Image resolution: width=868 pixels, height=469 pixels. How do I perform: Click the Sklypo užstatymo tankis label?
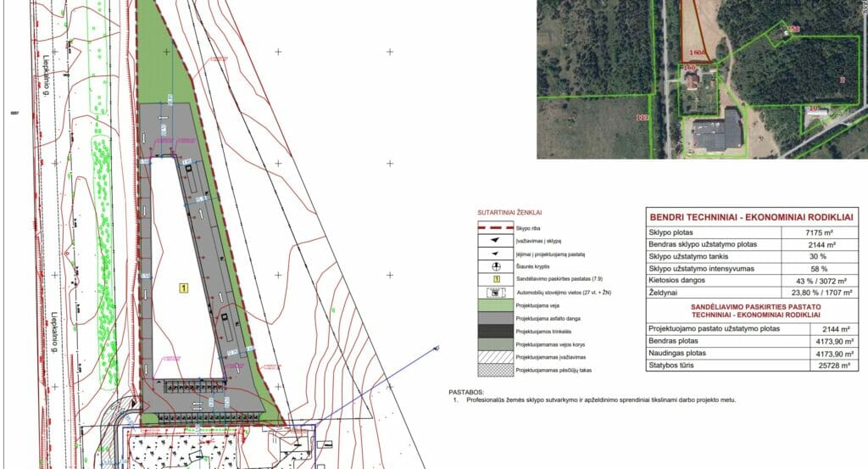coord(688,256)
